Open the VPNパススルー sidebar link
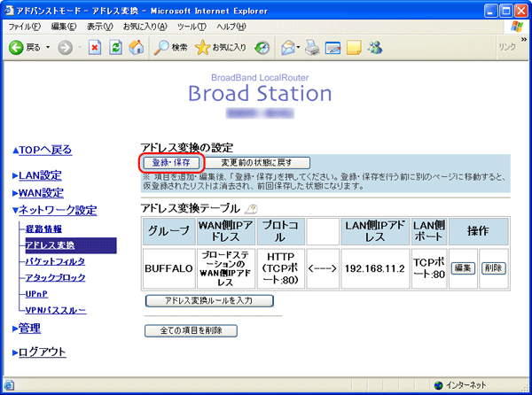 [56, 310]
